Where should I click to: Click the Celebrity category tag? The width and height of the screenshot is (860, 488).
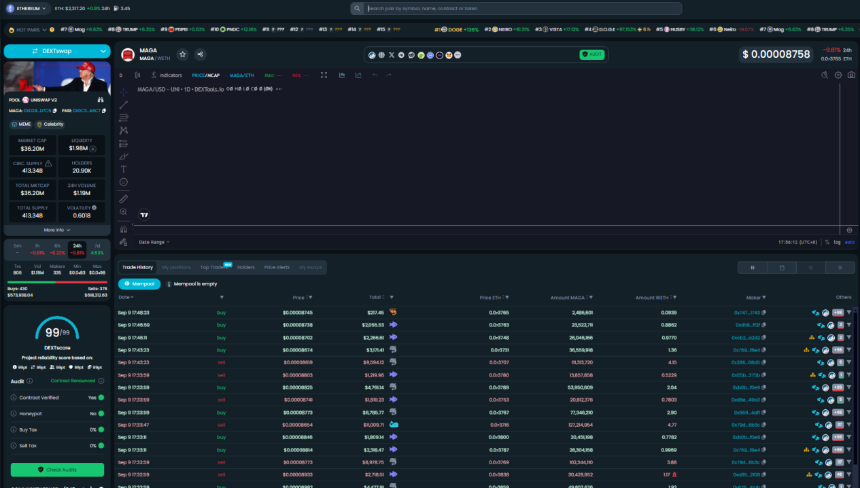[50, 124]
